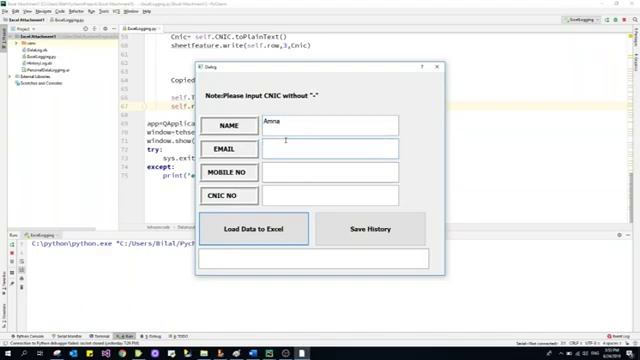Open the Tools menu
Viewport: 640px width, 360px height.
pyautogui.click(x=104, y=11)
